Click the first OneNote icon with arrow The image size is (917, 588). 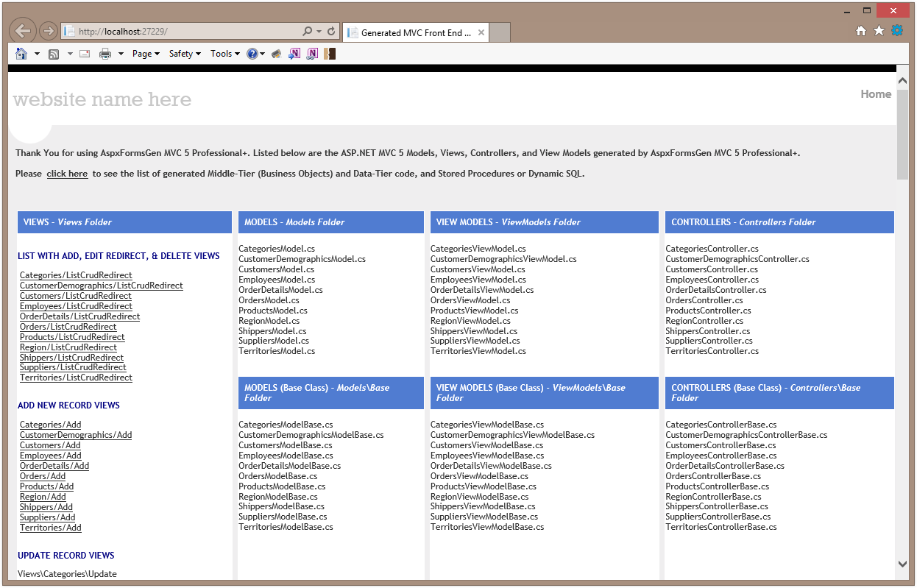(294, 54)
